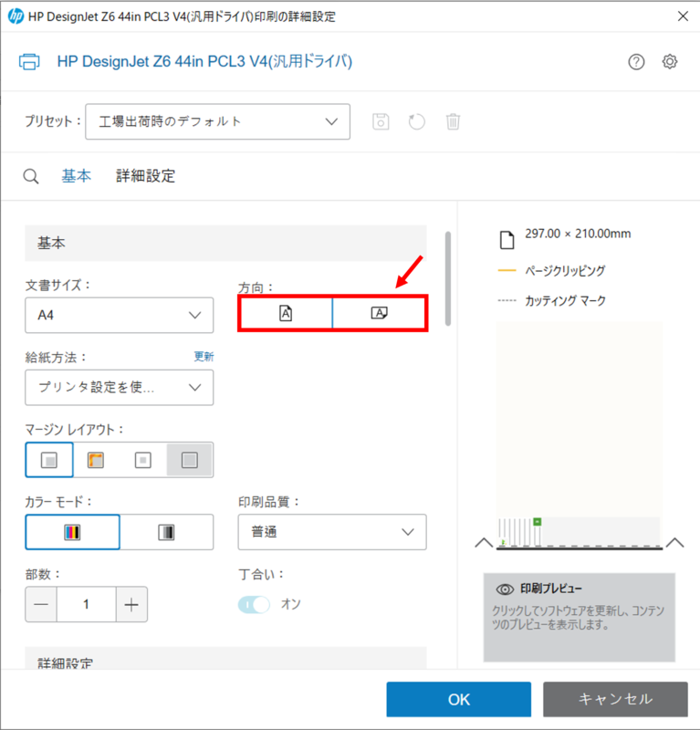Click right roll arrow under preview
The width and height of the screenshot is (700, 730).
coord(674,543)
